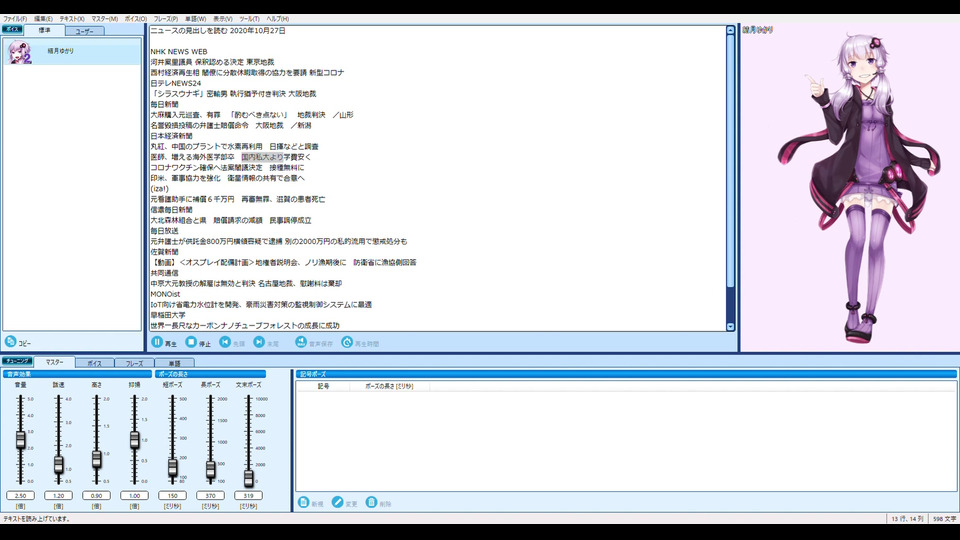Open the フレーズ(P) menu
Viewport: 960px width, 540px height.
coord(165,19)
